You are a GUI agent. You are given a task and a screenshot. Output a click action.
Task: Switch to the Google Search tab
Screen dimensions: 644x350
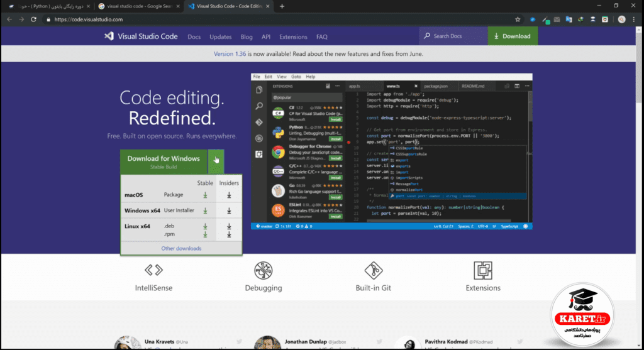(x=138, y=6)
